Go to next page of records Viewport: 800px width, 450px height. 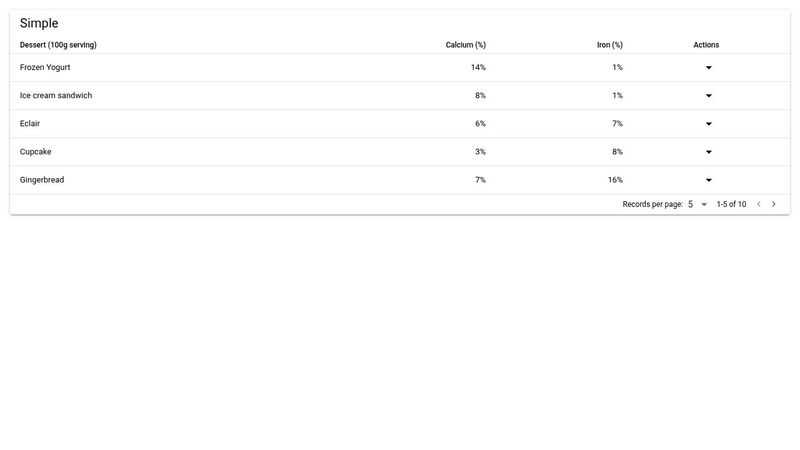(774, 204)
